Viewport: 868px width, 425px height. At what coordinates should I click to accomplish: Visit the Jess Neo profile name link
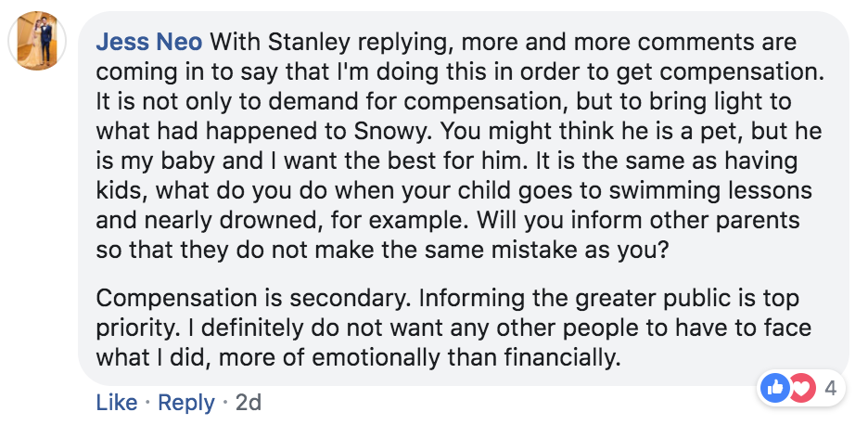[149, 42]
